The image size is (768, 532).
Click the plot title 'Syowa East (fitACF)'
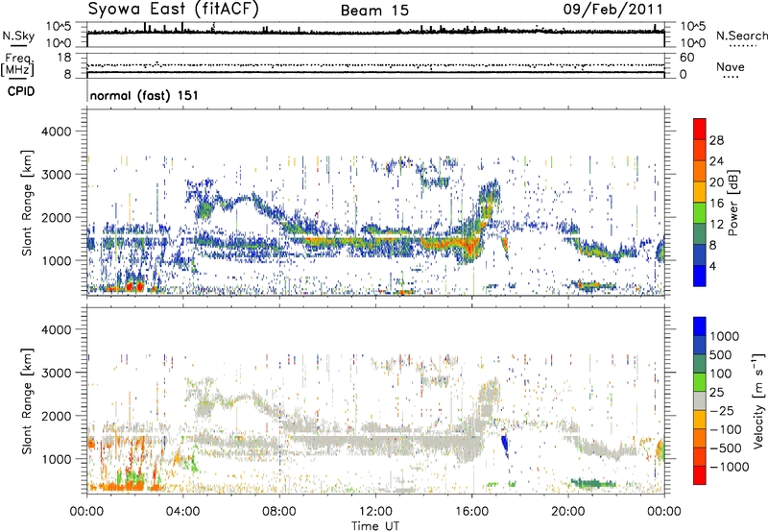click(x=173, y=10)
